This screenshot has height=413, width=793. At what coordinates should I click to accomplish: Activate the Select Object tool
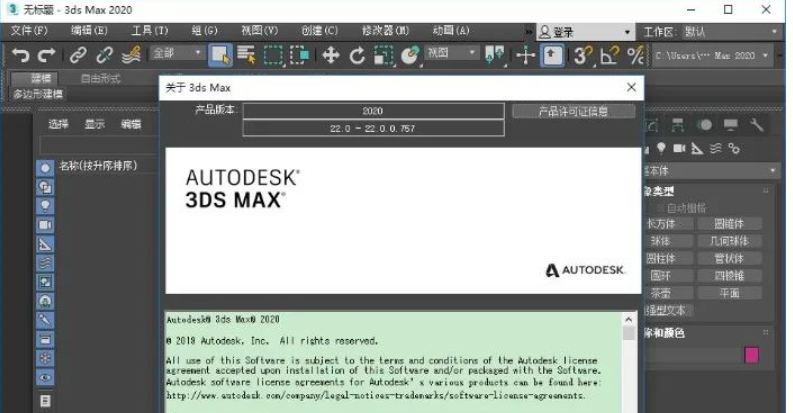221,55
